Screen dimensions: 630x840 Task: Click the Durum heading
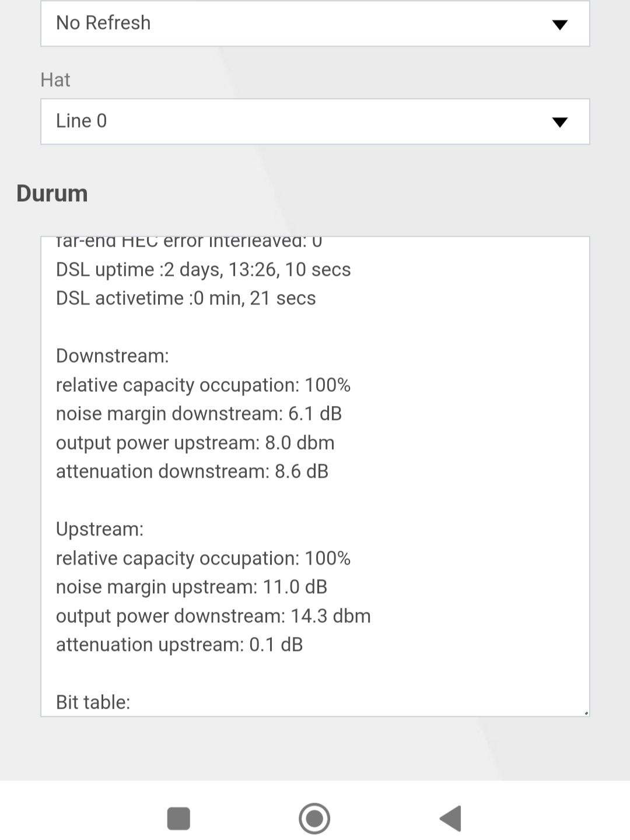52,193
